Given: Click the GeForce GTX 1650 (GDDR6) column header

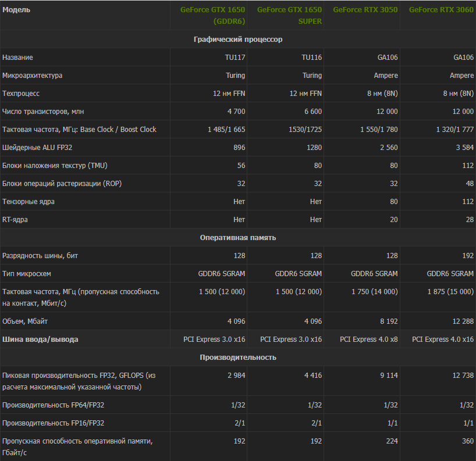Looking at the screenshot, I should point(212,16).
